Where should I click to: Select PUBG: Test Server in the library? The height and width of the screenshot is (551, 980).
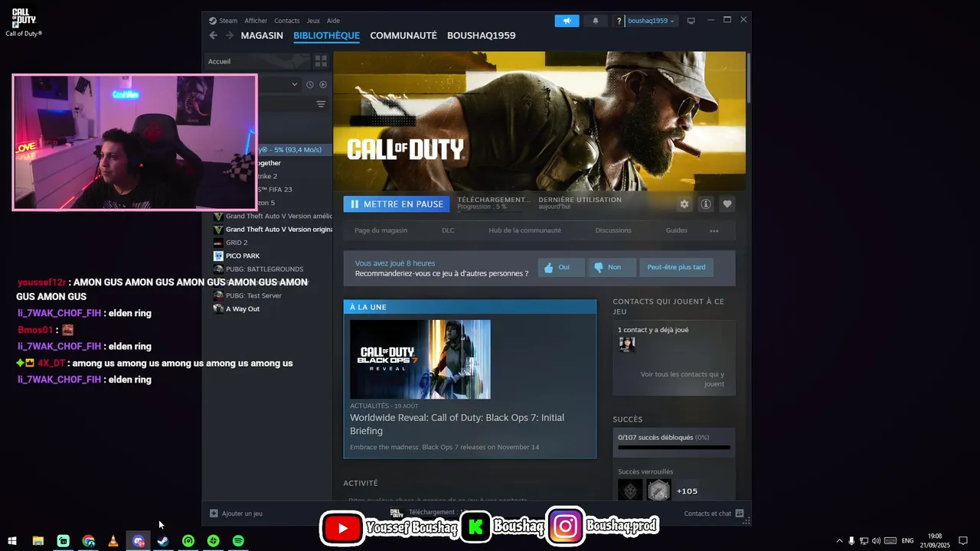(273, 295)
